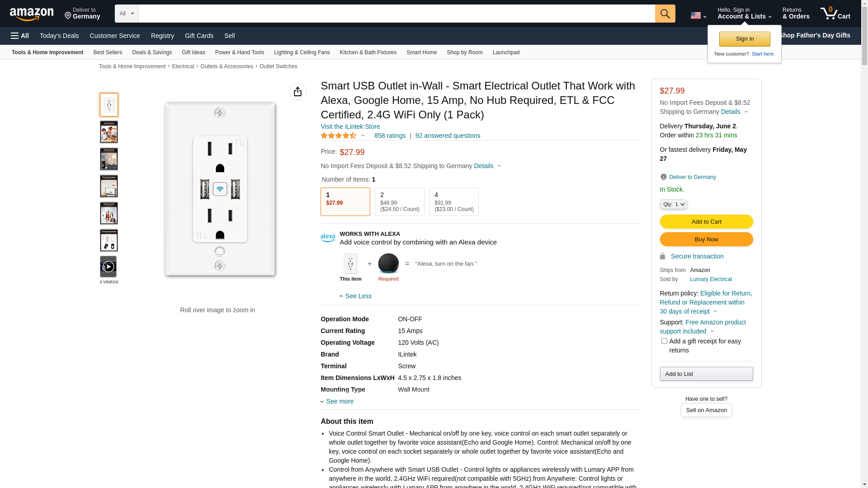Click in the search input field
The image size is (868, 488).
point(396,14)
